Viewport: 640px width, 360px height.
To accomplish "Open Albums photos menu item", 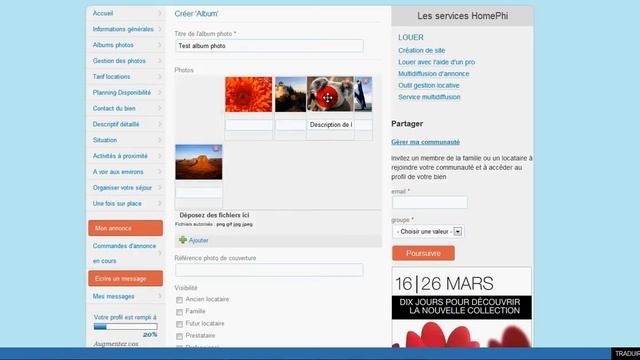I will click(113, 45).
